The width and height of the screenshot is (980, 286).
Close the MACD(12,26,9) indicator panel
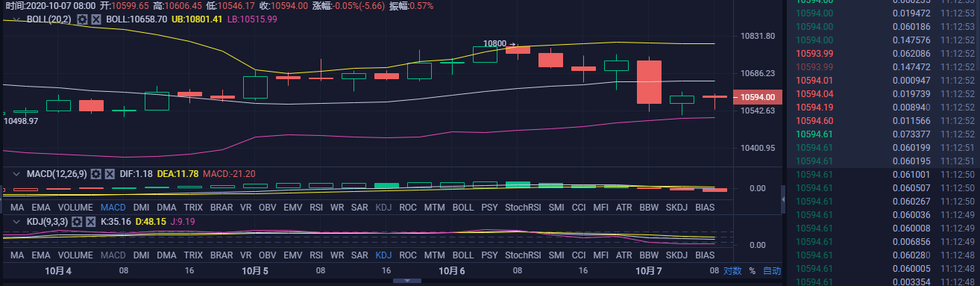tap(110, 174)
